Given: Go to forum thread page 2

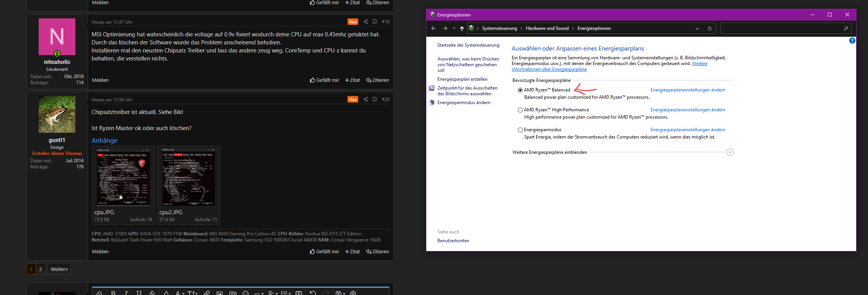Looking at the screenshot, I should pos(41,269).
